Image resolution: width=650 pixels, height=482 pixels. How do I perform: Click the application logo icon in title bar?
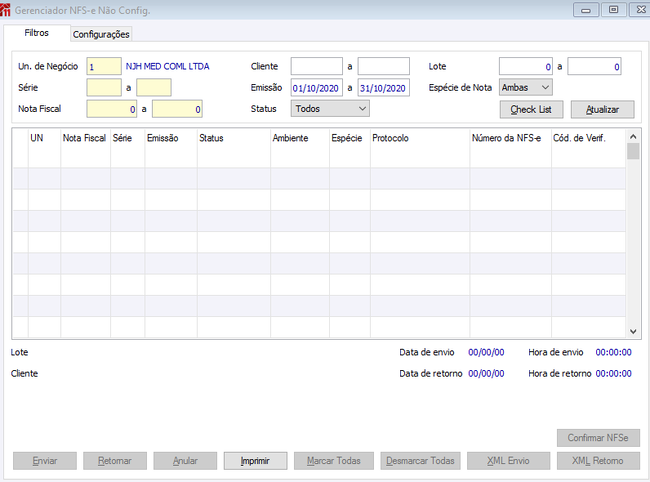[5, 9]
